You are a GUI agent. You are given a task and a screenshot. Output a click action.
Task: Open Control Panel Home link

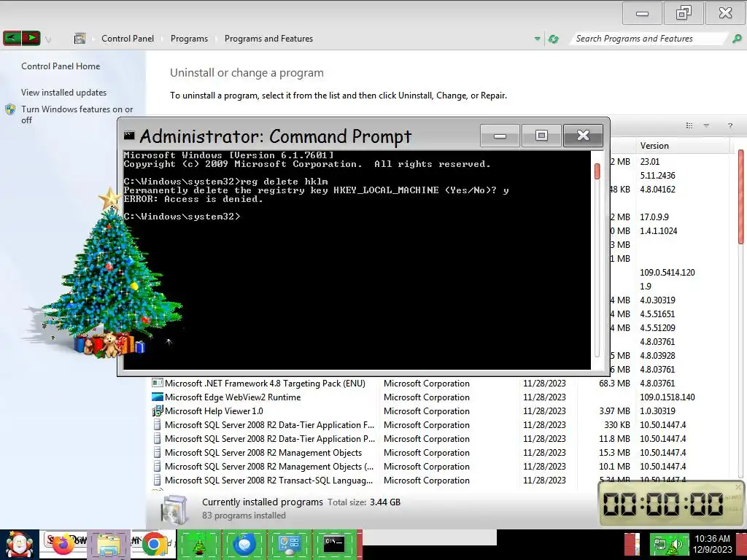click(x=61, y=66)
